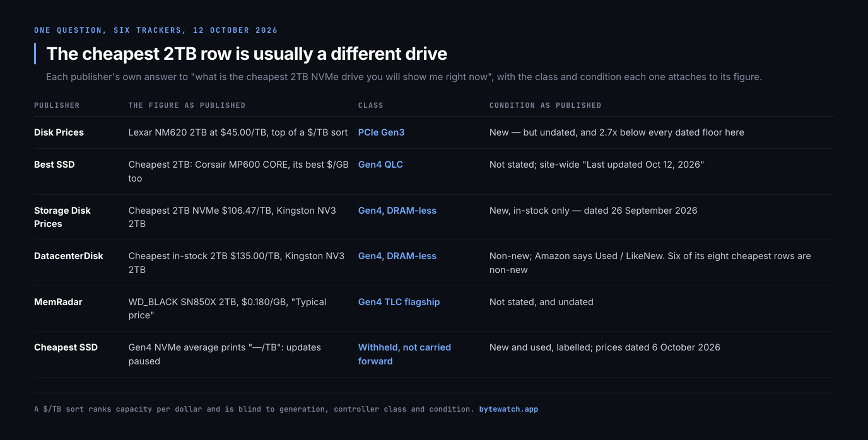Select the Cheapest SSD publisher name
Screen dimensions: 868x440
(66, 347)
